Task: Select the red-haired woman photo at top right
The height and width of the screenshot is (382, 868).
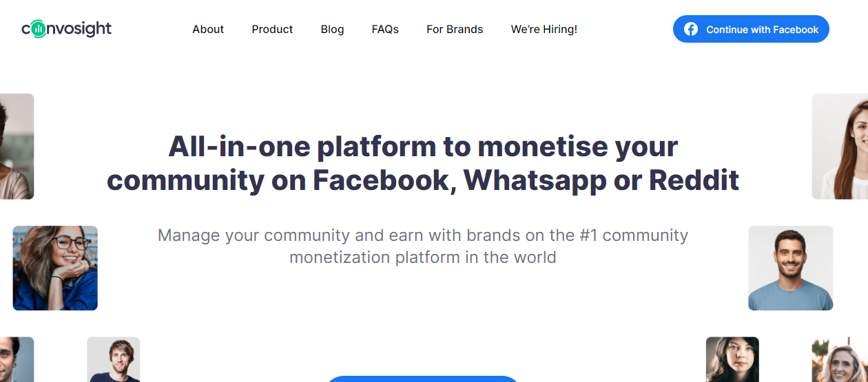Action: coord(840,147)
